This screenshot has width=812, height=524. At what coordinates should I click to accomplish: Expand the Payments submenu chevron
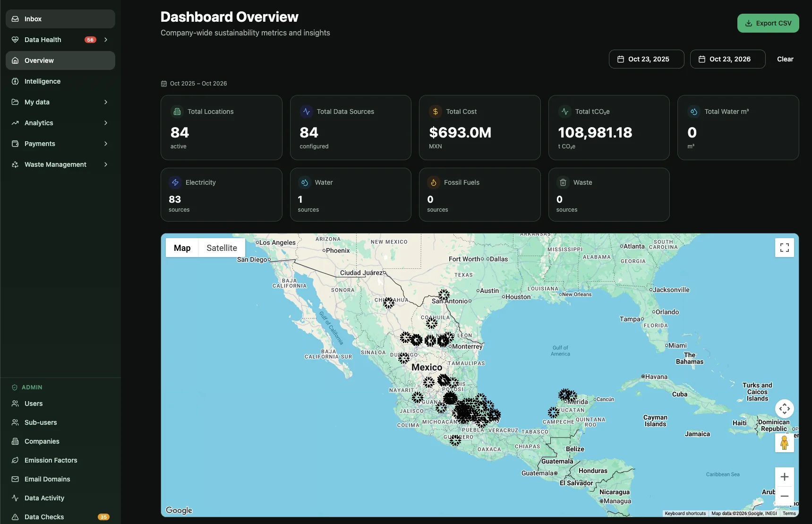click(x=106, y=144)
